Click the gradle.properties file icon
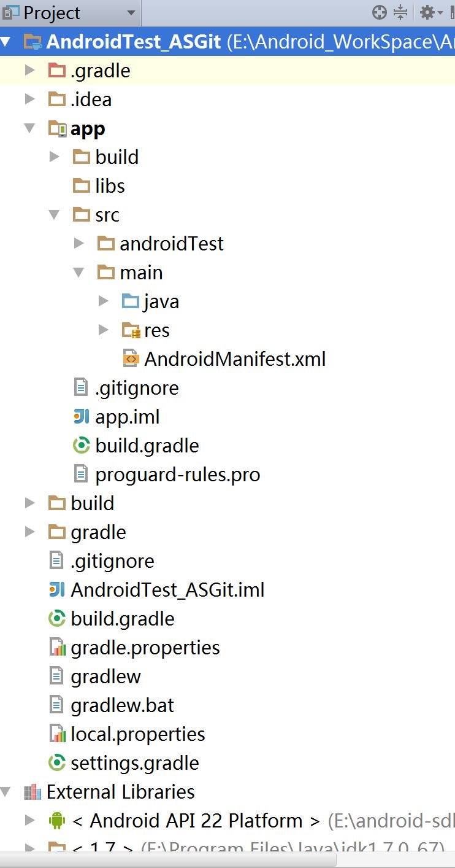This screenshot has width=455, height=868. click(56, 648)
